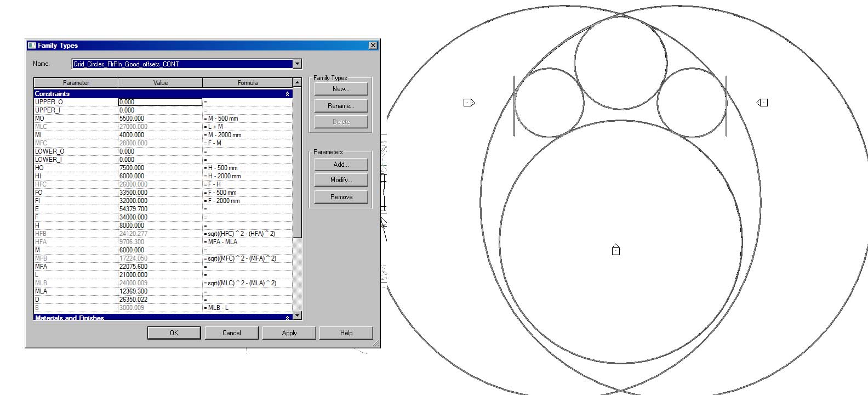Click the HO value 7500.000
Viewport: 868px width, 395px height.
160,168
